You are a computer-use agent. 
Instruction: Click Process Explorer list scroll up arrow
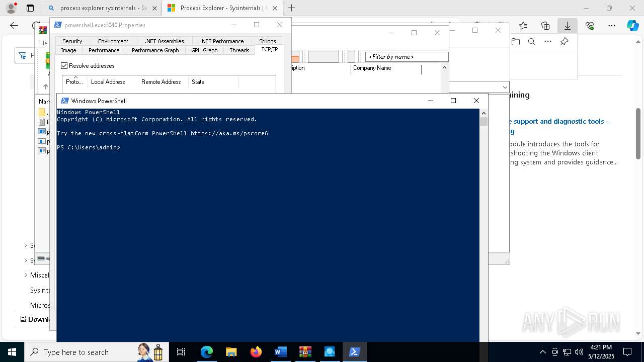tap(444, 67)
